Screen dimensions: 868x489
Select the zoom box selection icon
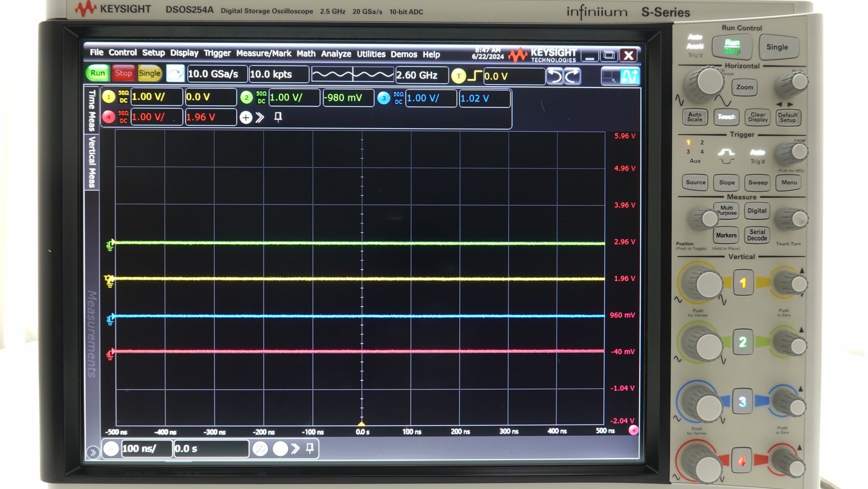click(610, 77)
